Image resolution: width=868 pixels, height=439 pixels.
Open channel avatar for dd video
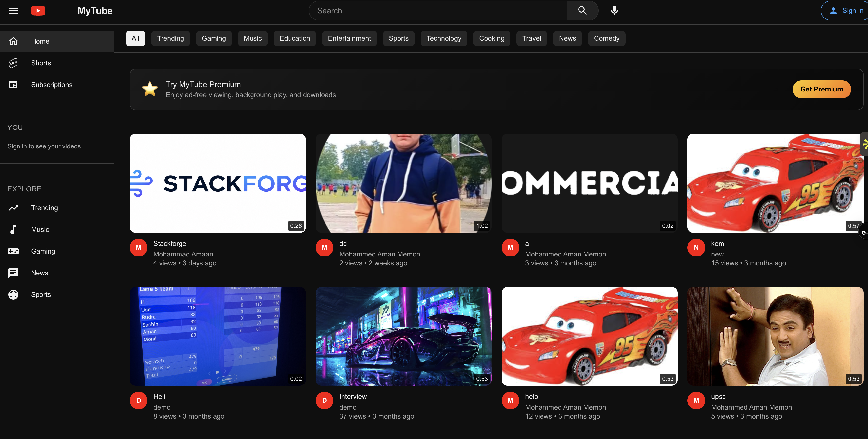pyautogui.click(x=325, y=248)
